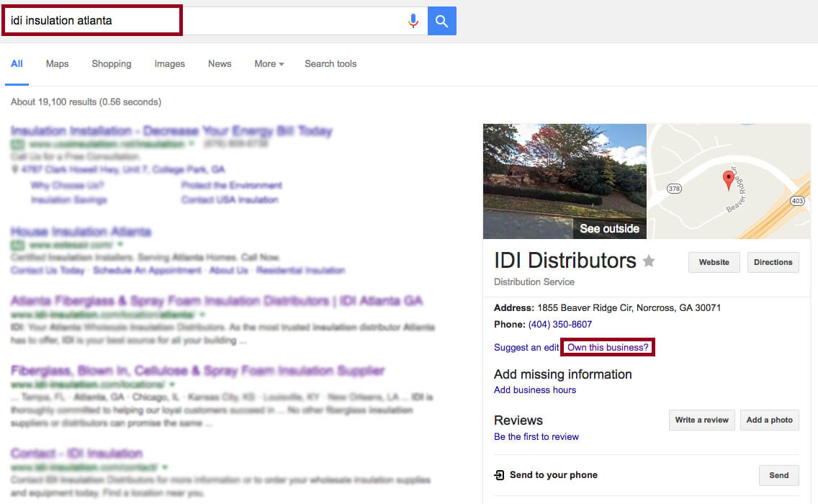Image resolution: width=818 pixels, height=504 pixels.
Task: Click the Why Choose Us? sitelink
Action: pos(67,185)
